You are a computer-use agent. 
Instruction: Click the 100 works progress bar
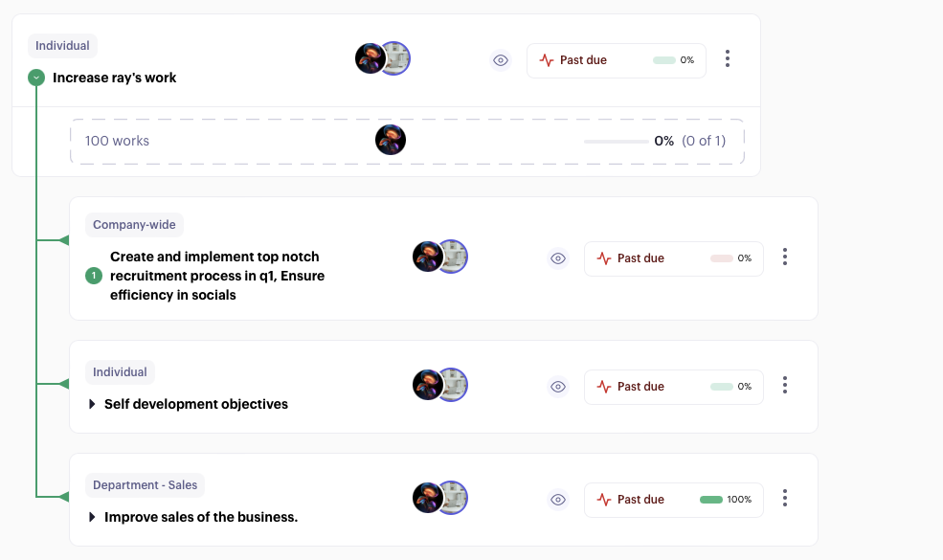617,142
